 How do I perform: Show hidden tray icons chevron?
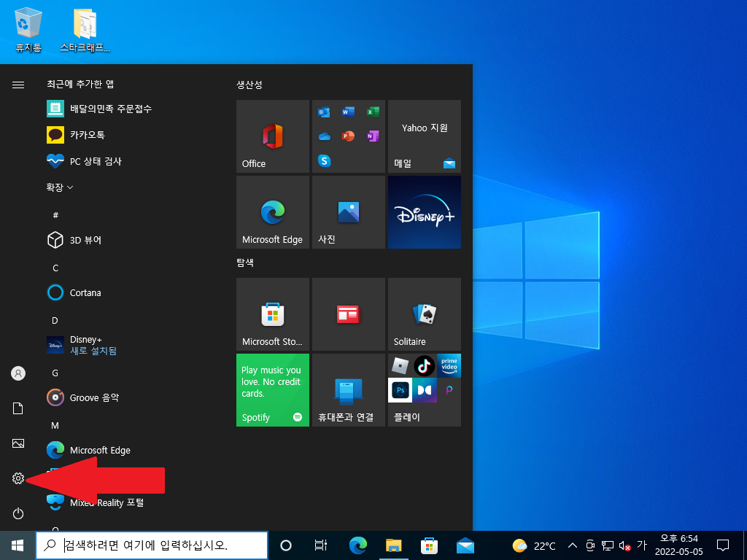pyautogui.click(x=573, y=545)
